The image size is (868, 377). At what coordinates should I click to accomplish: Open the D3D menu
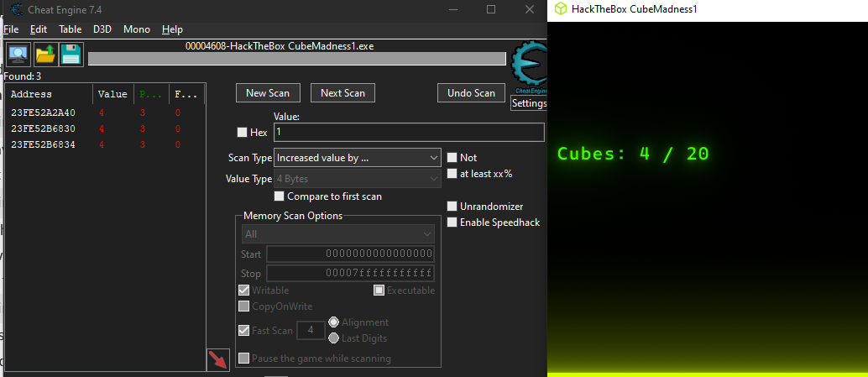102,29
